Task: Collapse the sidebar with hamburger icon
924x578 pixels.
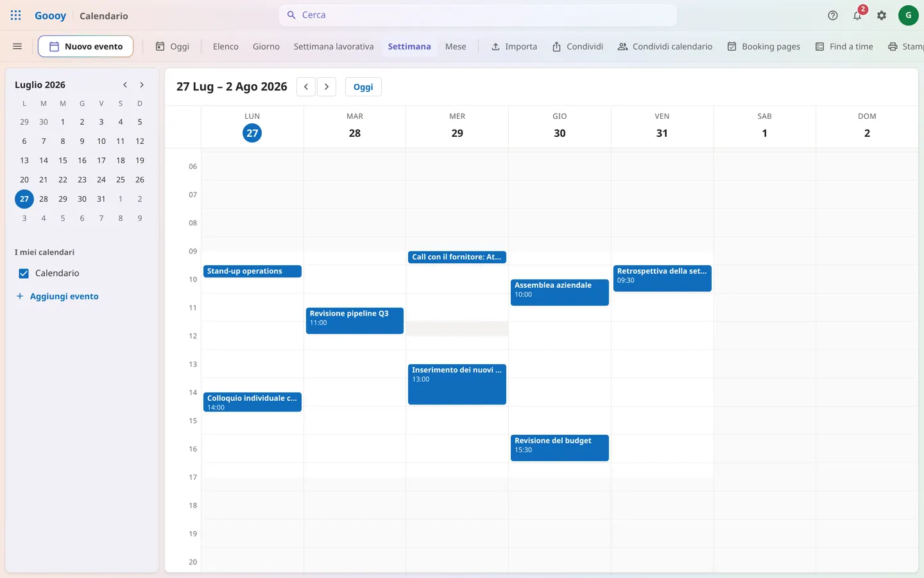Action: (x=17, y=46)
